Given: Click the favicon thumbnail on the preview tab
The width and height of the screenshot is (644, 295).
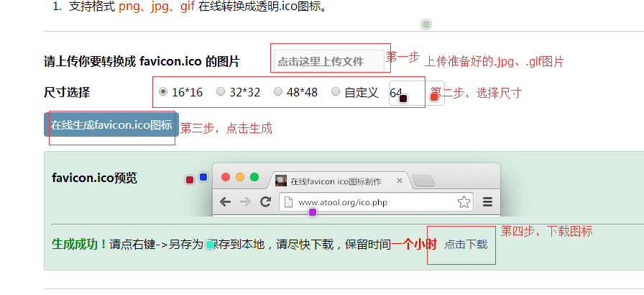Looking at the screenshot, I should tap(281, 181).
